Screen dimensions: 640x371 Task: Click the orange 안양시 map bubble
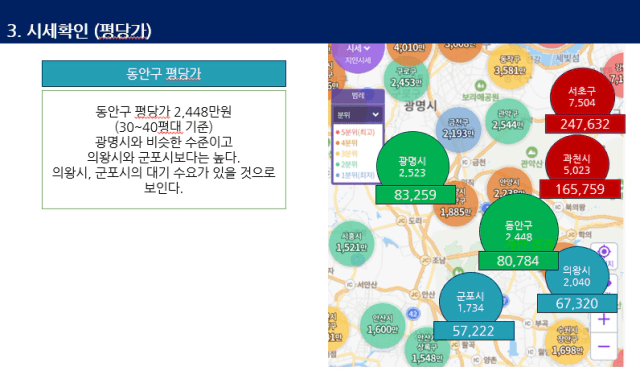click(x=509, y=183)
